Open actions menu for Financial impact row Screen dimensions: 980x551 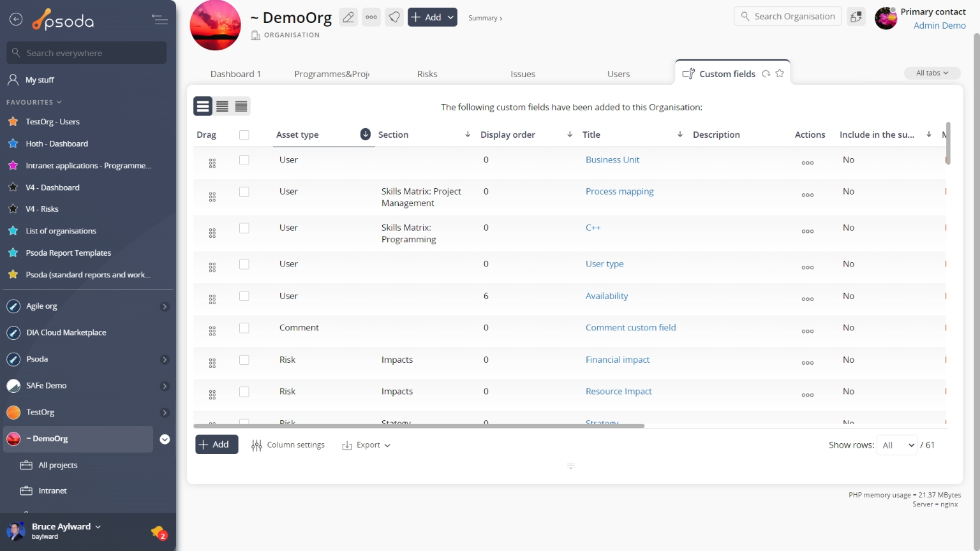pos(808,363)
